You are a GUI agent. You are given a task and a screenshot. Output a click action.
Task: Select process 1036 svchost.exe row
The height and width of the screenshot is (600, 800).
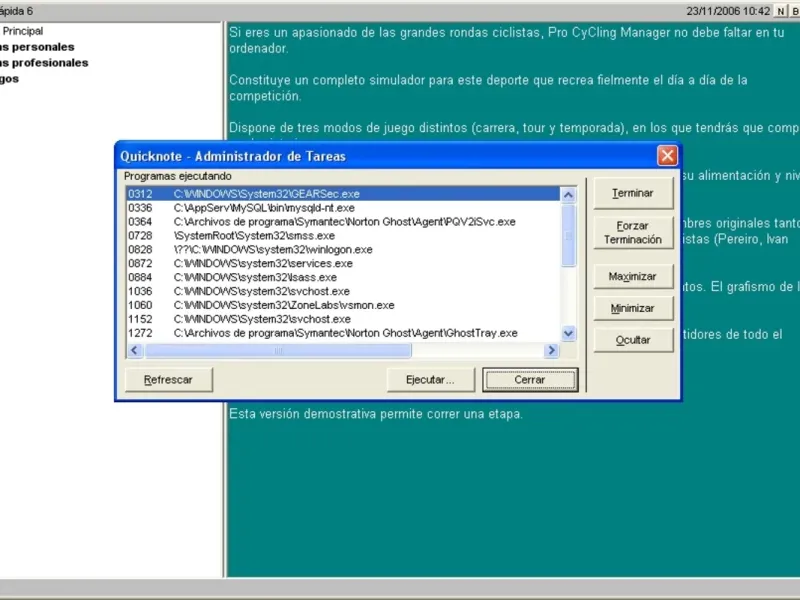click(343, 291)
